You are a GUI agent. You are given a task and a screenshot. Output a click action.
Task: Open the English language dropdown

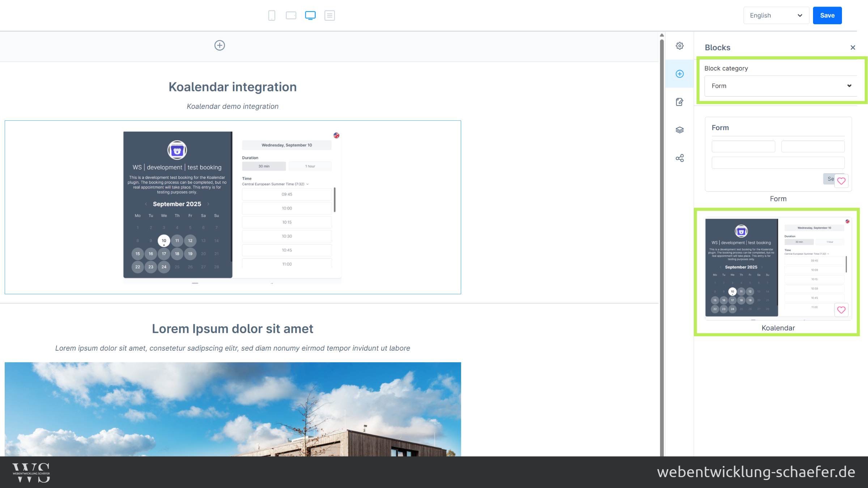pyautogui.click(x=776, y=16)
